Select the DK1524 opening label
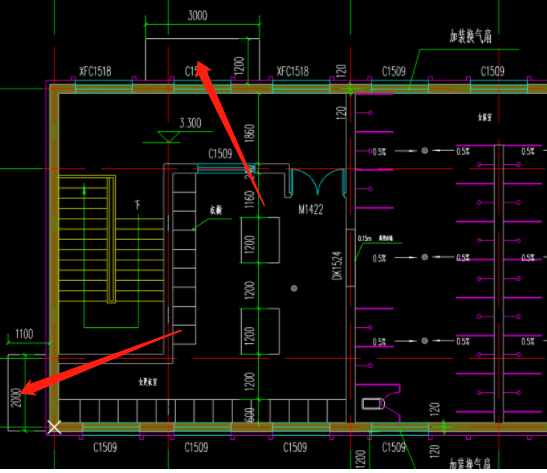 pyautogui.click(x=337, y=265)
